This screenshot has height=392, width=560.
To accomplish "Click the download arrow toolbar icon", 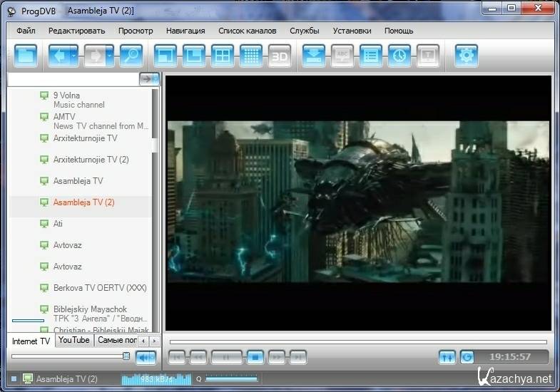I will (x=314, y=56).
